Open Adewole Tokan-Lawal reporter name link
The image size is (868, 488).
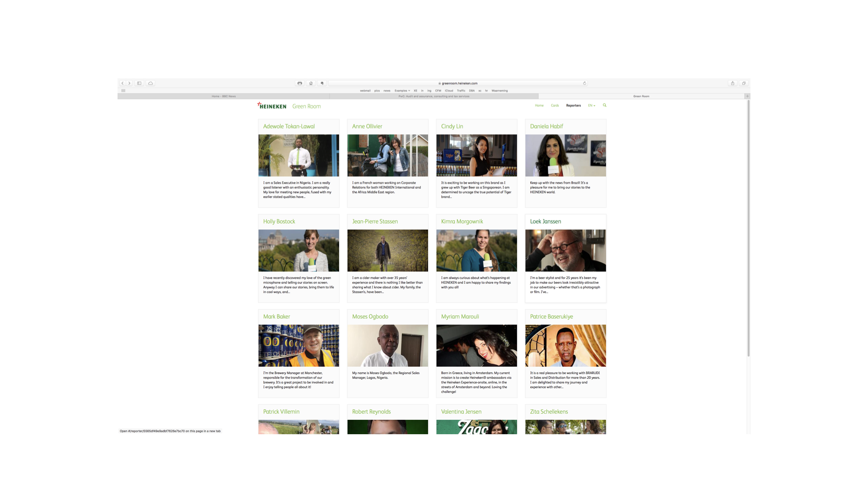tap(289, 127)
